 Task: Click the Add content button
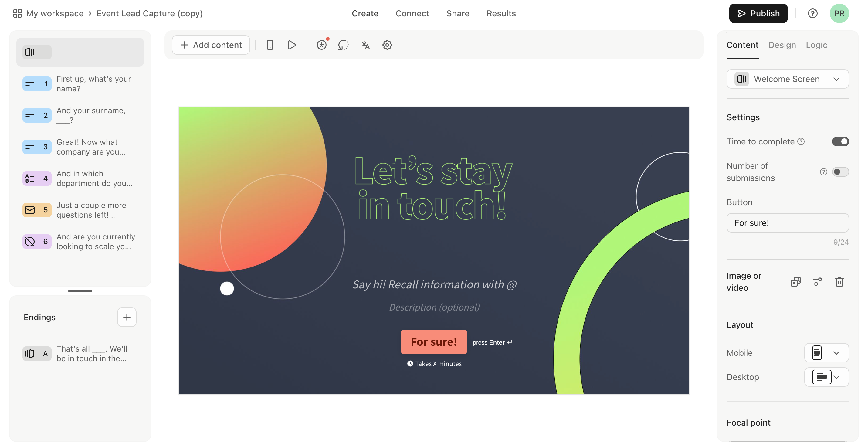211,45
